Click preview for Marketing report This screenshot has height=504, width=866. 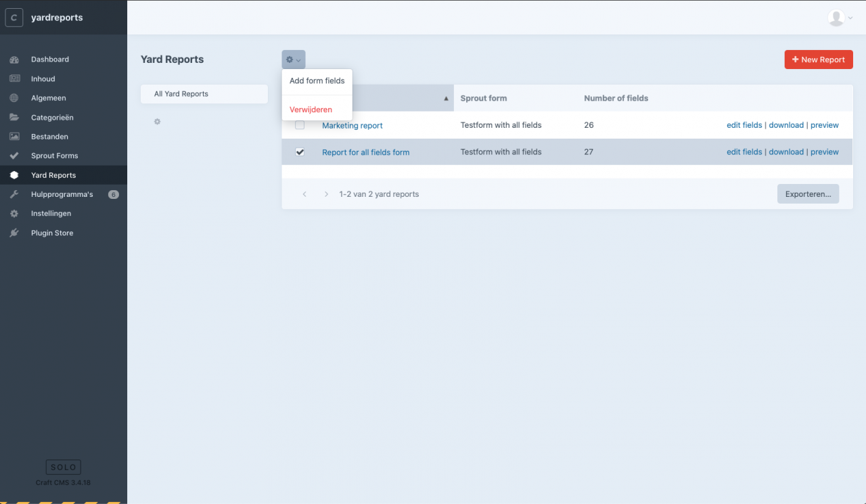(x=825, y=125)
